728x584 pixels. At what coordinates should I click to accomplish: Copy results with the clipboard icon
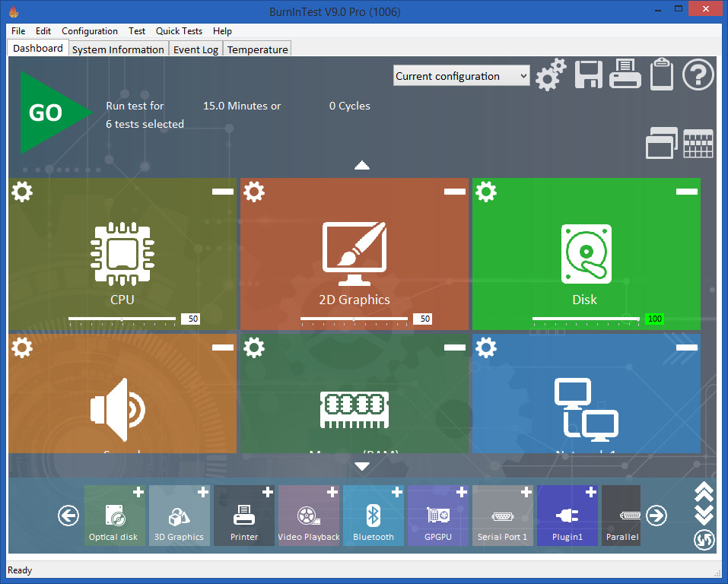[x=662, y=75]
